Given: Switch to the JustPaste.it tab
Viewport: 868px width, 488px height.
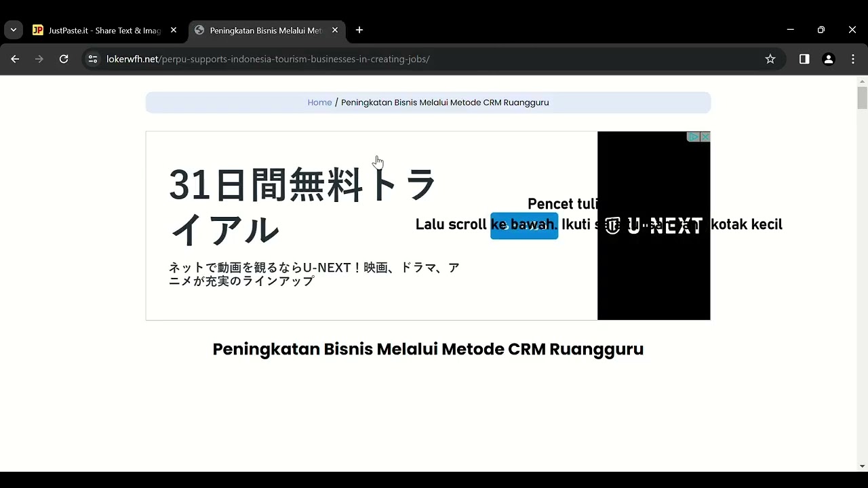Looking at the screenshot, I should (102, 30).
